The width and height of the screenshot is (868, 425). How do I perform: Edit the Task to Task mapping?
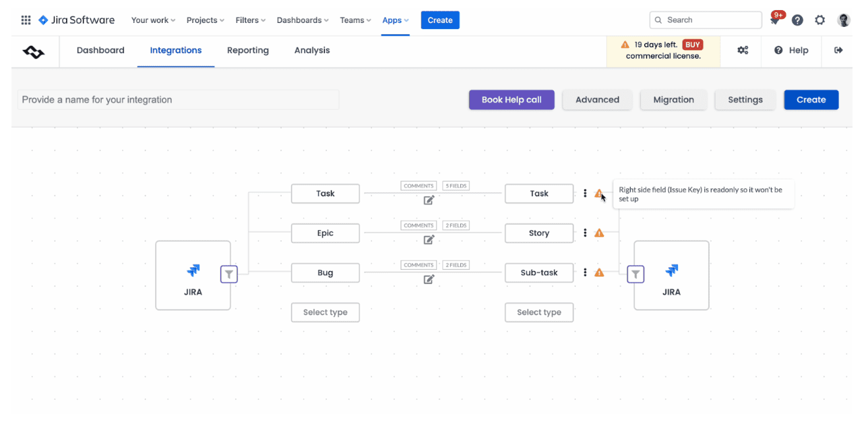pyautogui.click(x=429, y=200)
